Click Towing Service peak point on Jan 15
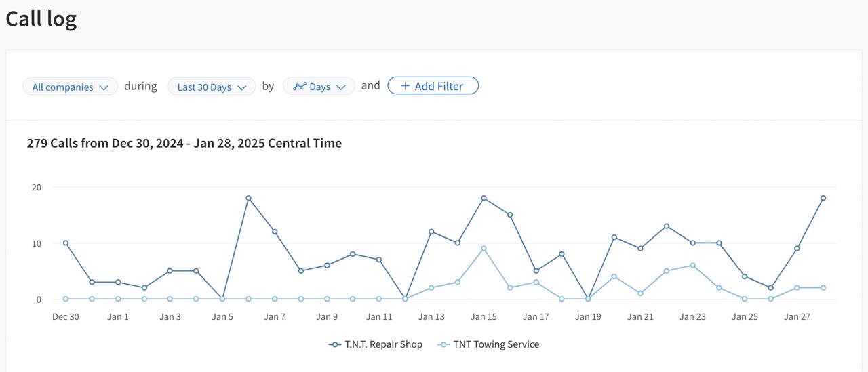The width and height of the screenshot is (868, 372). [484, 249]
